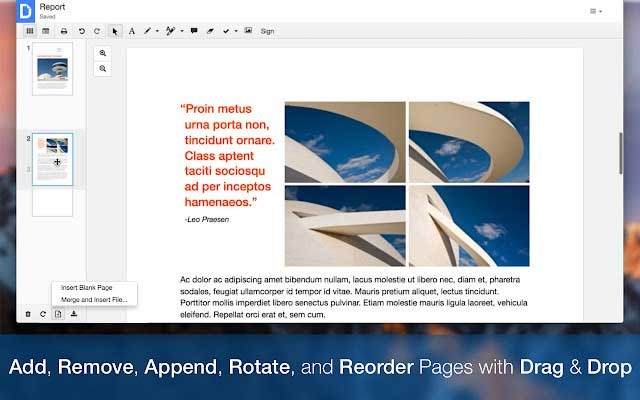This screenshot has height=400, width=640.
Task: Click the print icon in the toolbar
Action: (63, 31)
